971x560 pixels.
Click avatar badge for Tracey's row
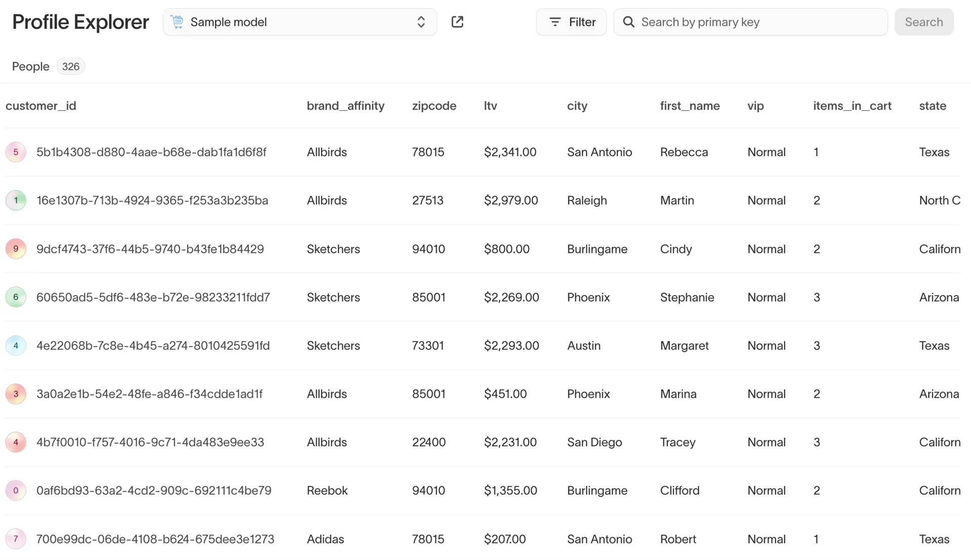pyautogui.click(x=16, y=442)
